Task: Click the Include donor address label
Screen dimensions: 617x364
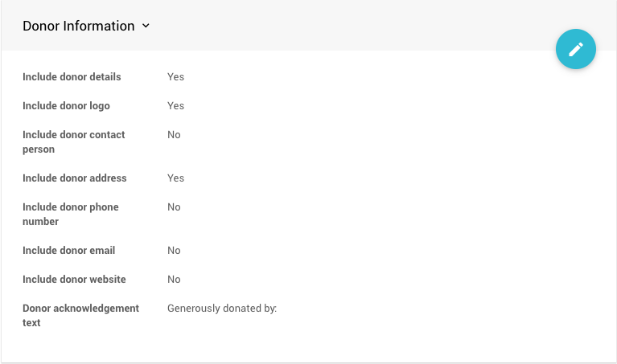Action: [74, 178]
